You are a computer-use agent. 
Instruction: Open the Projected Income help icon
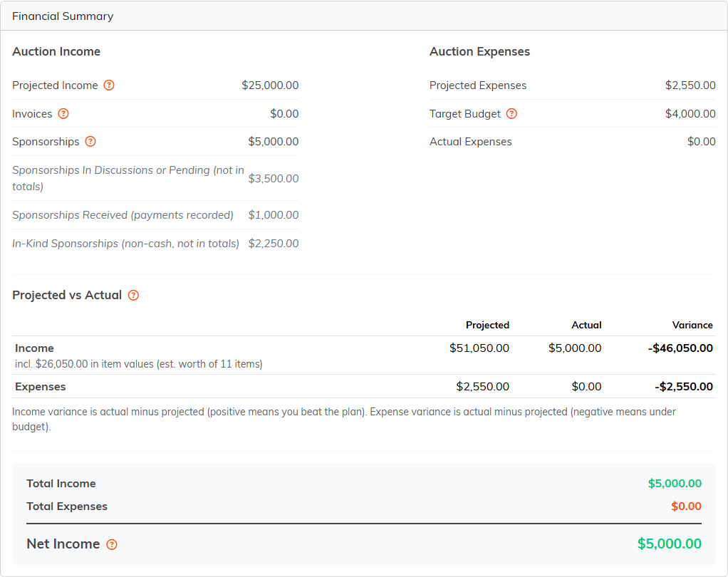point(109,85)
